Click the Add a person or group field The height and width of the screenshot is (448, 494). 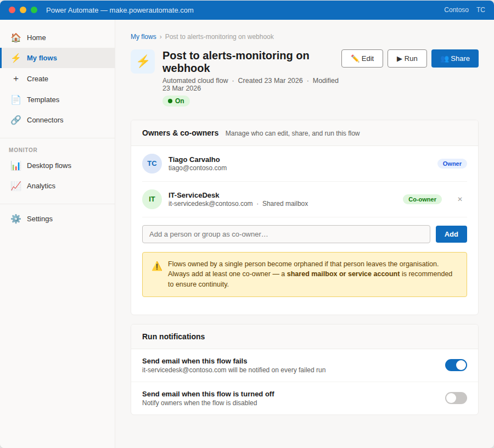286,234
